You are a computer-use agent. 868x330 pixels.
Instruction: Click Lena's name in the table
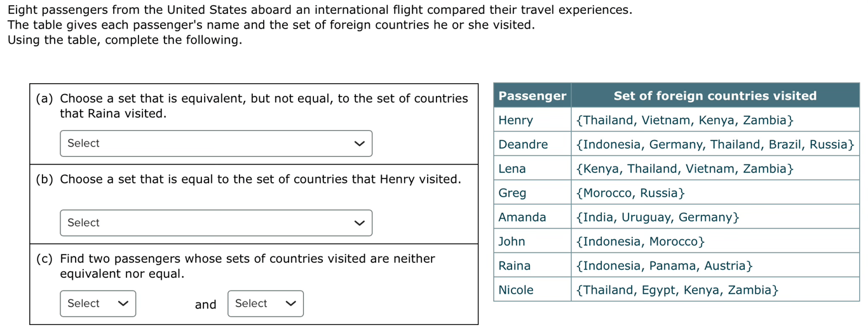[x=512, y=169]
